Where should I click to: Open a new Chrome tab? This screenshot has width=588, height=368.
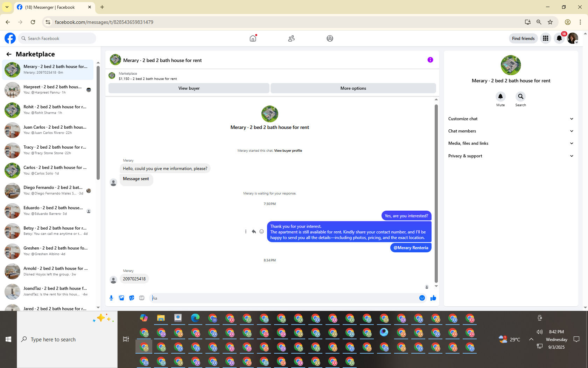(x=102, y=7)
